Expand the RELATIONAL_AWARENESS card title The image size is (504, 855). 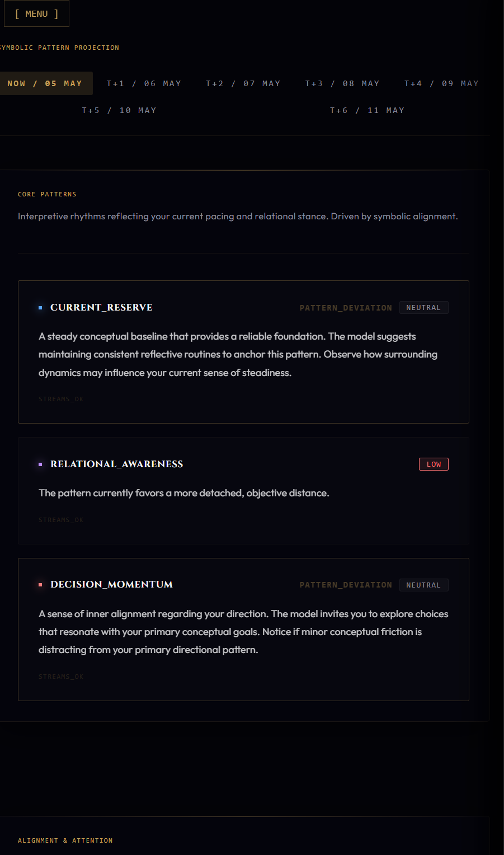117,464
